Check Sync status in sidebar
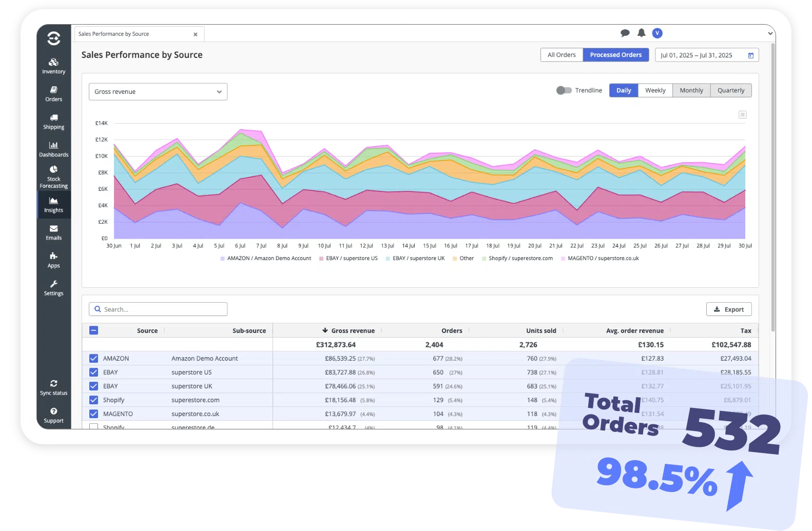 click(x=53, y=387)
